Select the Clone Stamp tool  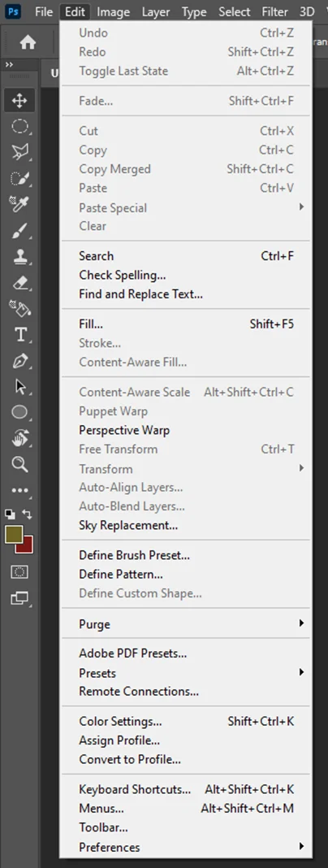tap(20, 257)
